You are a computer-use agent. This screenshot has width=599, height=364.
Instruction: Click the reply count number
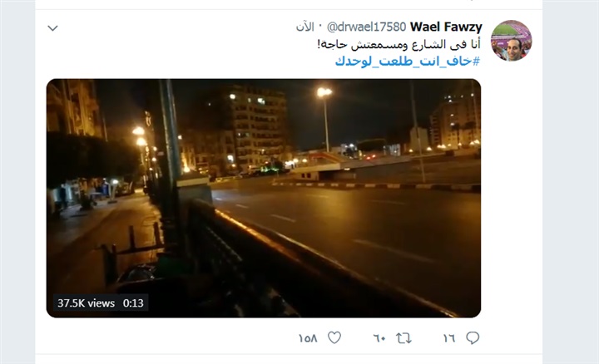(449, 338)
